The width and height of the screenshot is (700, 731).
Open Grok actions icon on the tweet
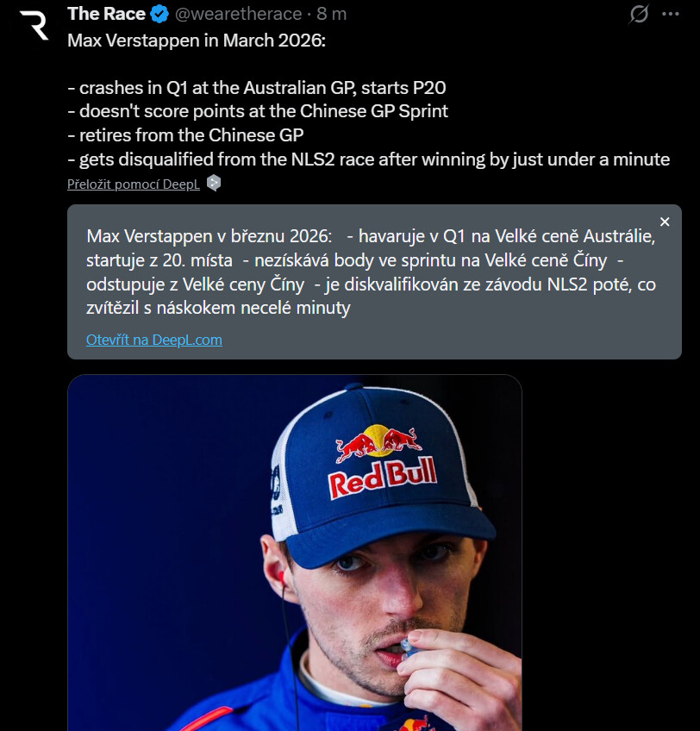point(639,14)
